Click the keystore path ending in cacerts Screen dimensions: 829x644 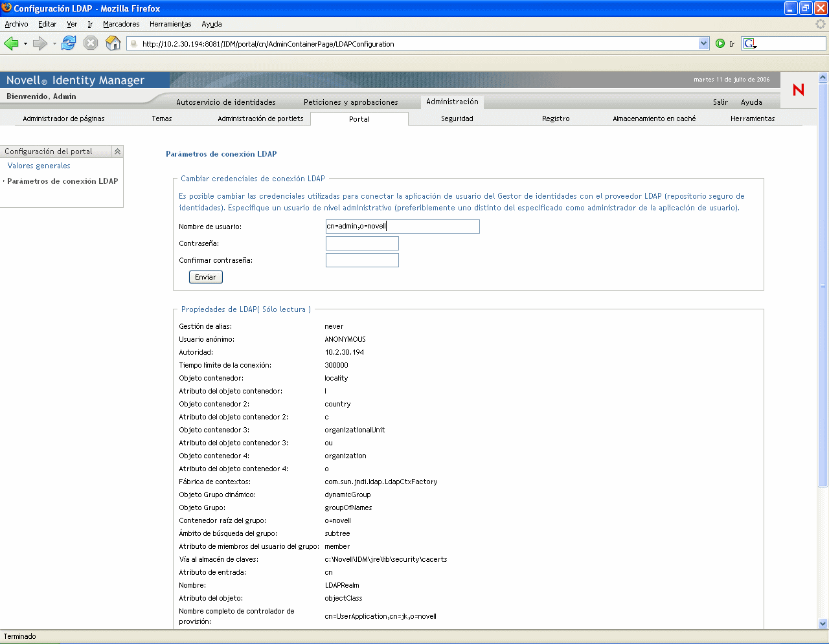tap(386, 559)
